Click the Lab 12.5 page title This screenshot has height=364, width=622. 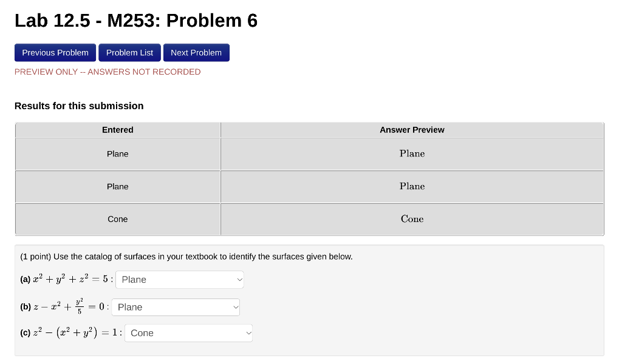pos(136,20)
